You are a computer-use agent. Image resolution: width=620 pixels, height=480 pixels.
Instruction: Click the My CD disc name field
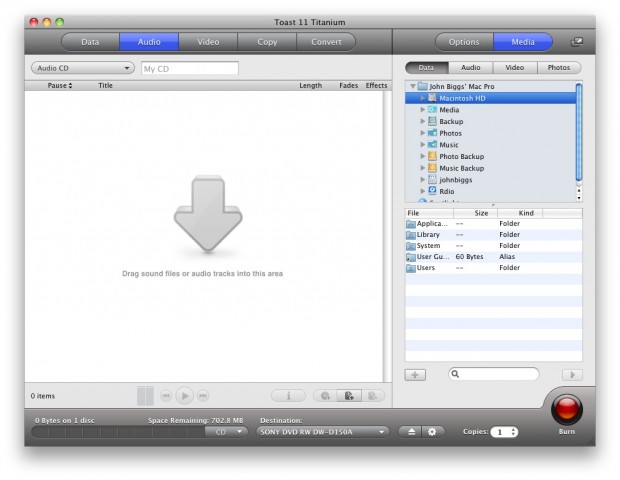[x=189, y=69]
